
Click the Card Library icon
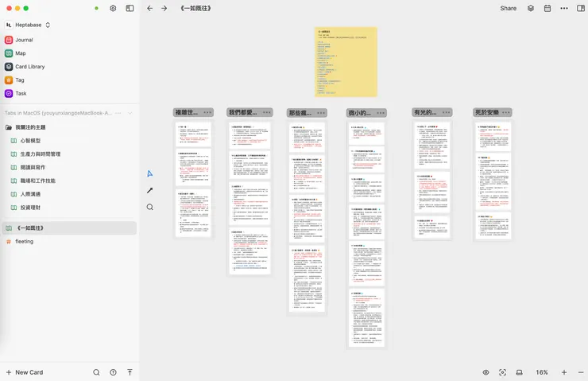pyautogui.click(x=9, y=67)
